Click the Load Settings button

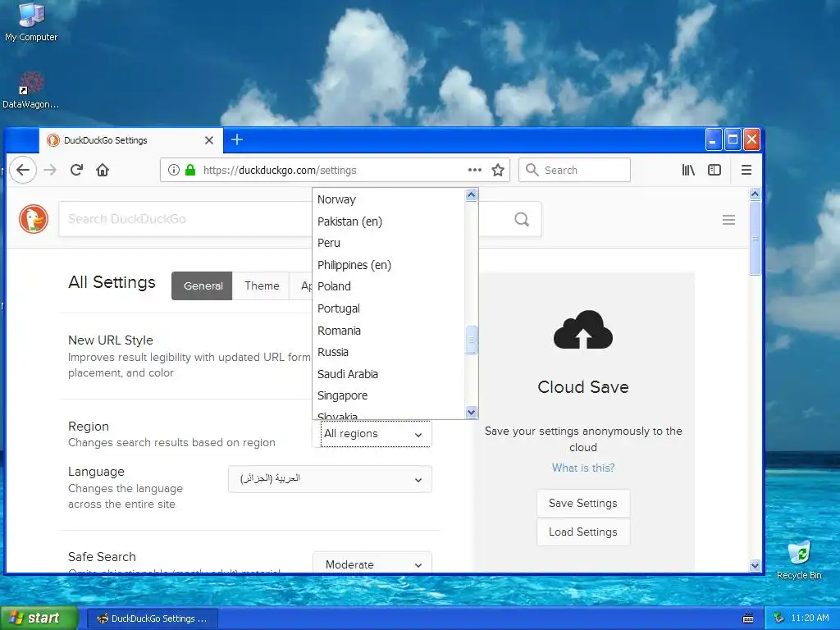(583, 532)
